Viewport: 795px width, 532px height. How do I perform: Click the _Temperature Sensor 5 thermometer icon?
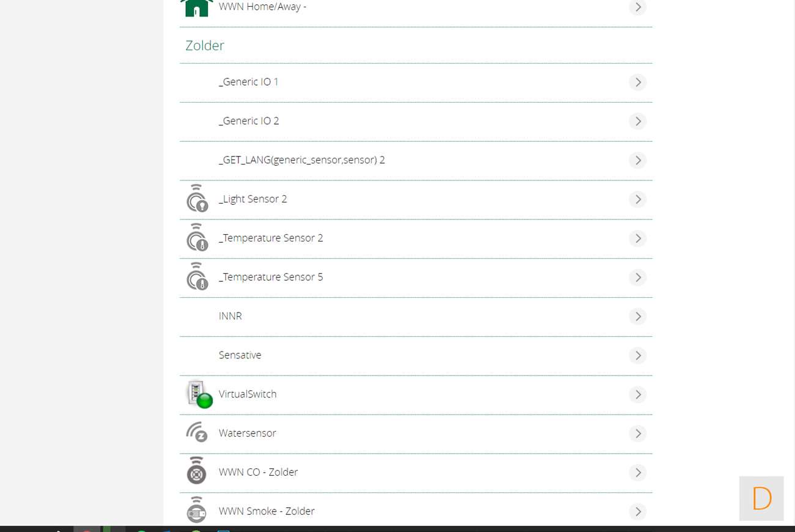click(197, 277)
